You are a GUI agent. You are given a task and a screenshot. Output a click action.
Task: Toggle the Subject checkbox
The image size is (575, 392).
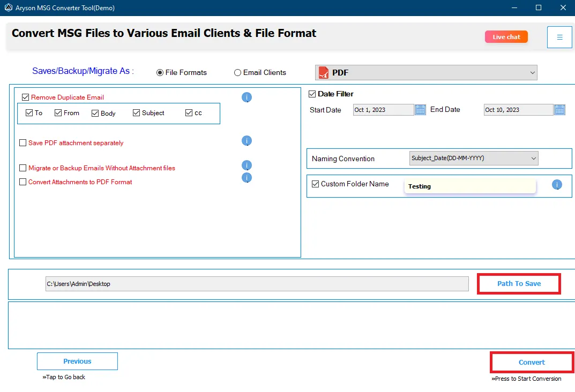137,113
